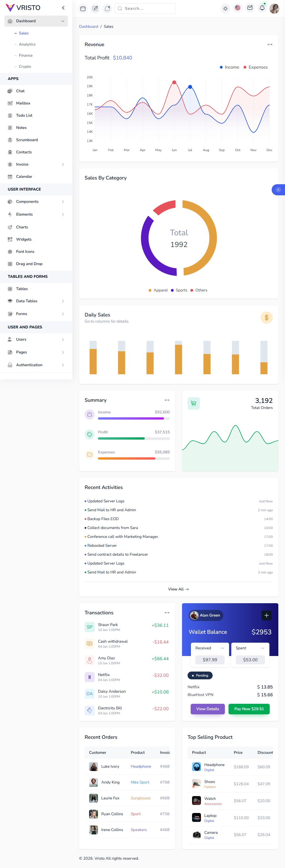Open theme customizer gear button
This screenshot has height=868, width=285.
click(x=278, y=190)
